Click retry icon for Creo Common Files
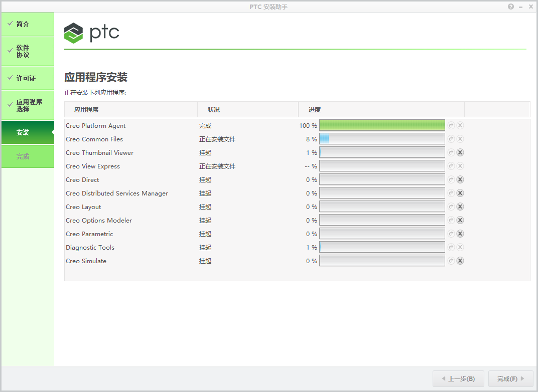Screen dimensions: 538x392 coord(451,139)
